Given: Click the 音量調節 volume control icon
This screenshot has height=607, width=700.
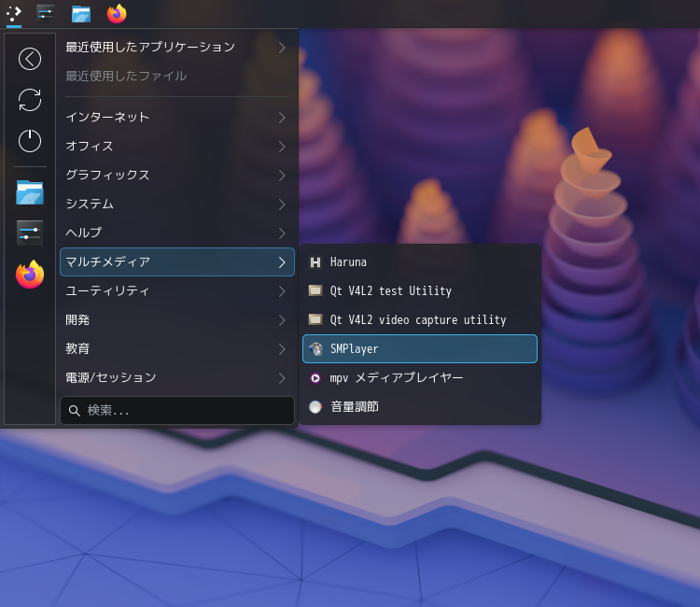Looking at the screenshot, I should click(315, 407).
